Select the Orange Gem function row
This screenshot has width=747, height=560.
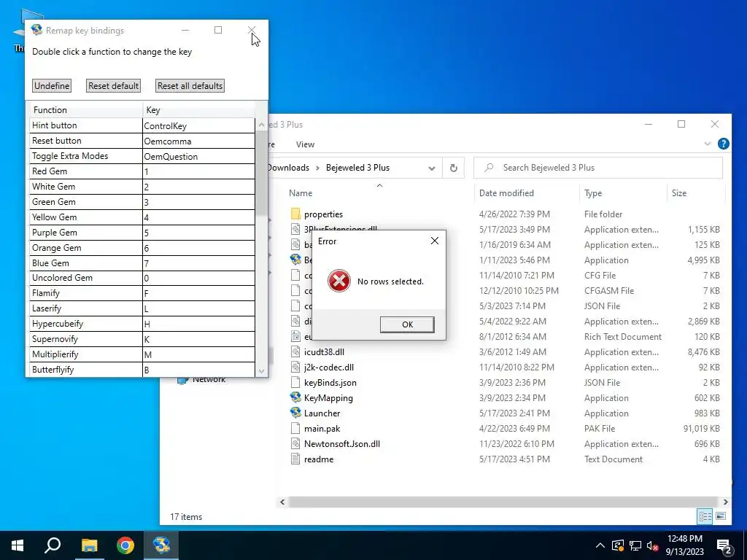(142, 248)
